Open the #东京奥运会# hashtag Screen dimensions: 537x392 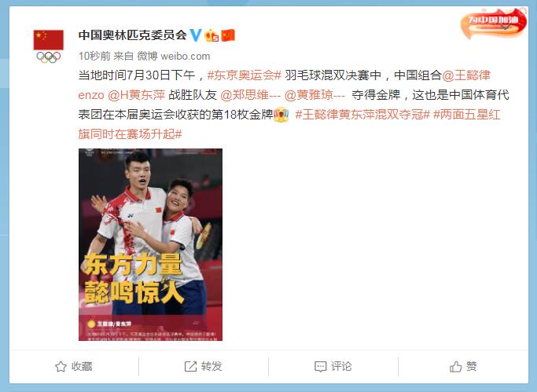[245, 75]
